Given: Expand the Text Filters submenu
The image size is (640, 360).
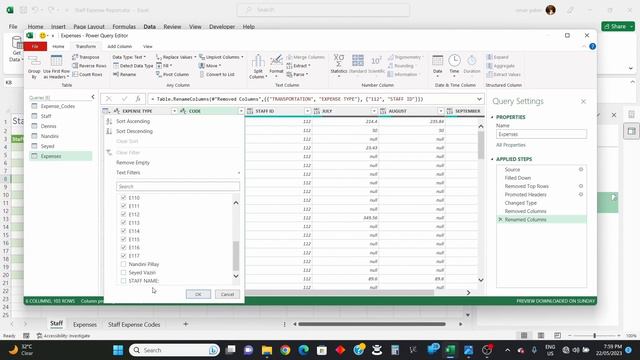Looking at the screenshot, I should coord(177,173).
